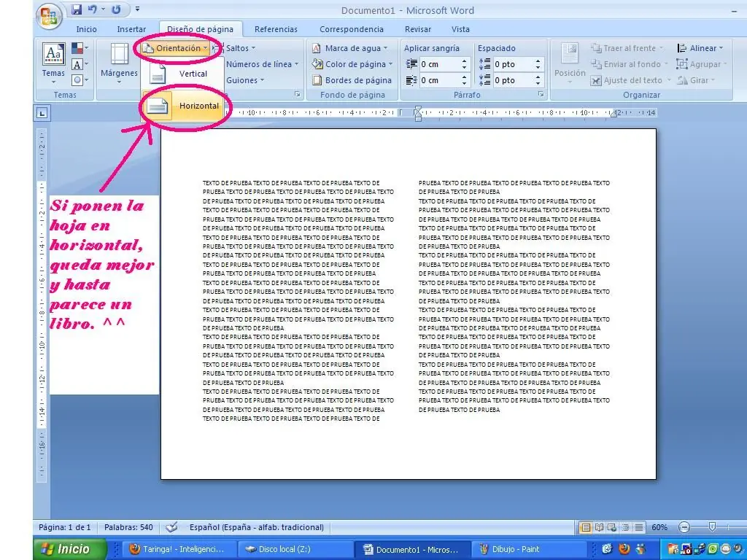Click Firefox icon in quick launch

pos(624,549)
